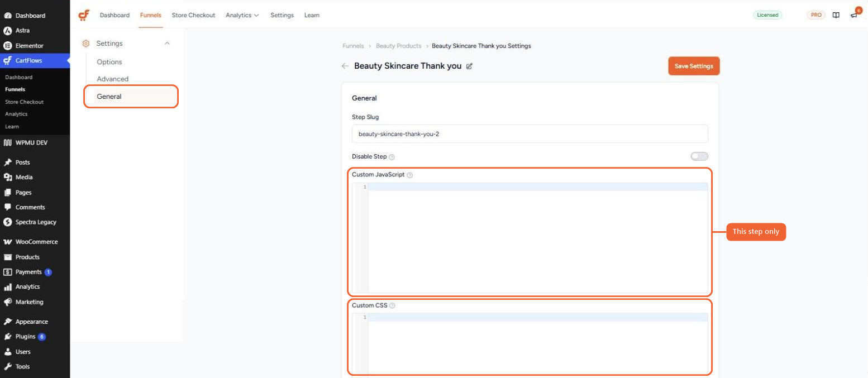Open the CartFlows Funnels submenu link
The image size is (868, 378).
pos(15,89)
